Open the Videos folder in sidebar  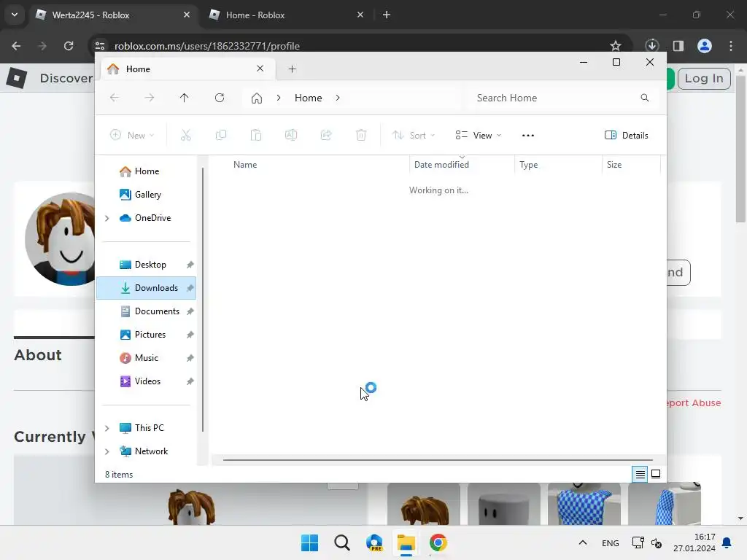click(x=146, y=381)
